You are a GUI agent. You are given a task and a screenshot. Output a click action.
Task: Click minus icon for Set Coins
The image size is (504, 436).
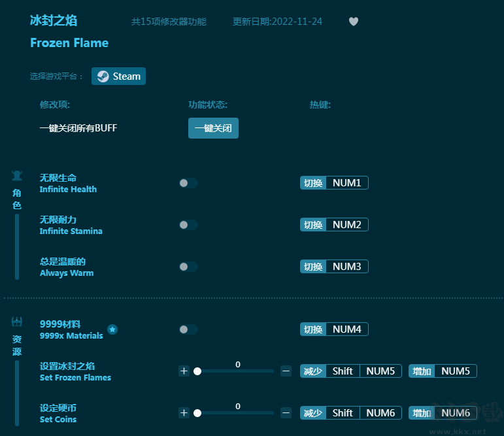click(286, 413)
